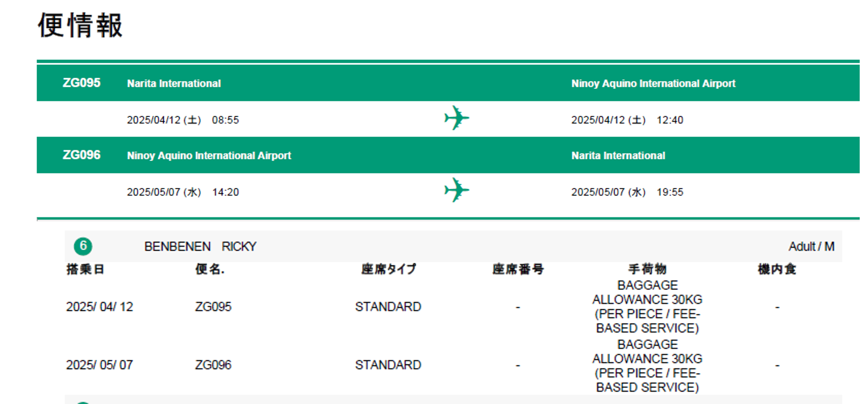
Task: Click the STANDARD seat type for ZG096
Action: pos(388,365)
